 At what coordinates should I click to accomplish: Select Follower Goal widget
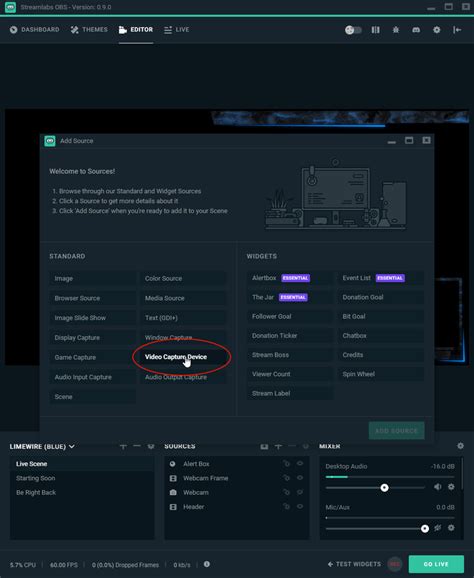(290, 316)
